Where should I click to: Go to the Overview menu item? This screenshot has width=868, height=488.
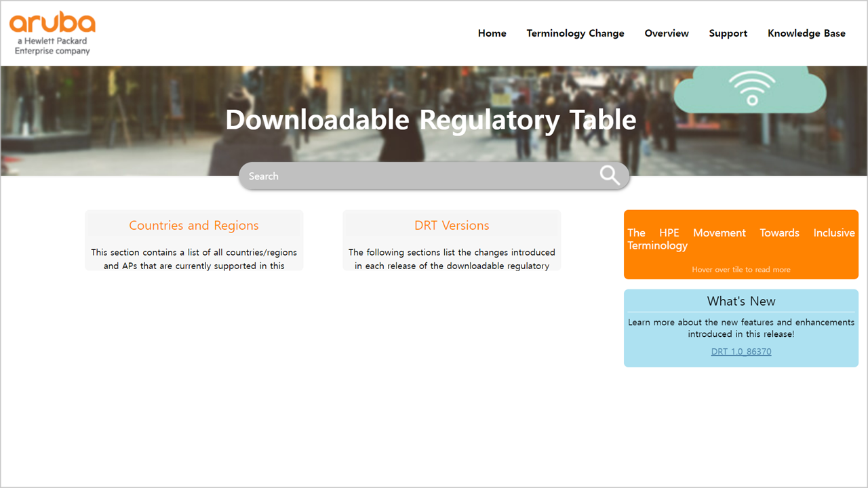[x=667, y=33]
